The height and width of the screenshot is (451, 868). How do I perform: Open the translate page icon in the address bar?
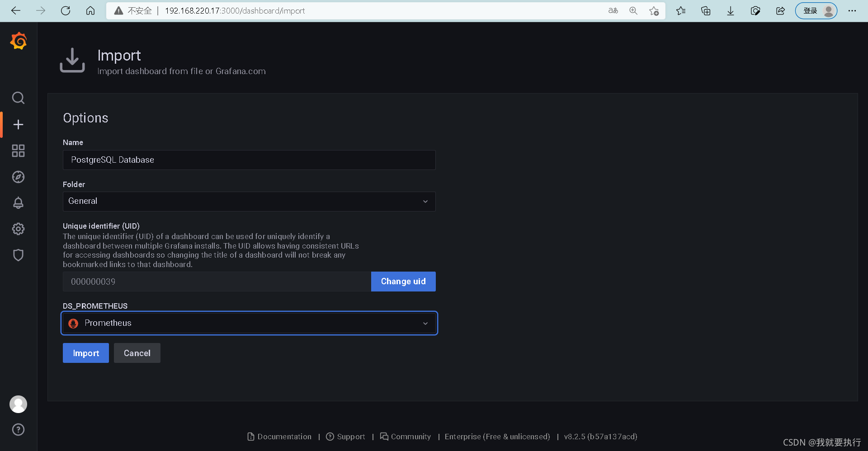click(x=613, y=10)
